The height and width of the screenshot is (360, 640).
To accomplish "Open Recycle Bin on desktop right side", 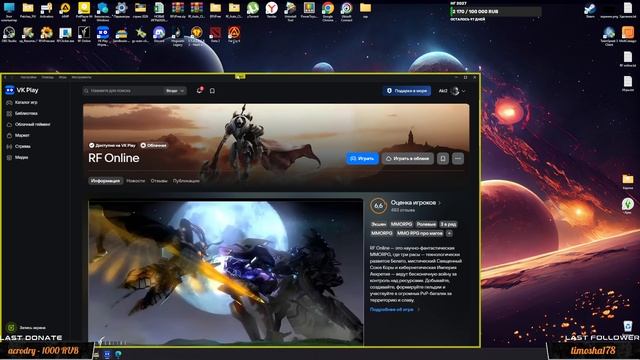I will [x=628, y=326].
